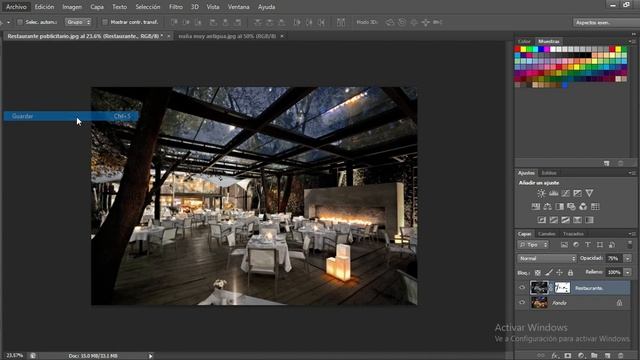Add a Posterize adjustment layer

[x=553, y=220]
